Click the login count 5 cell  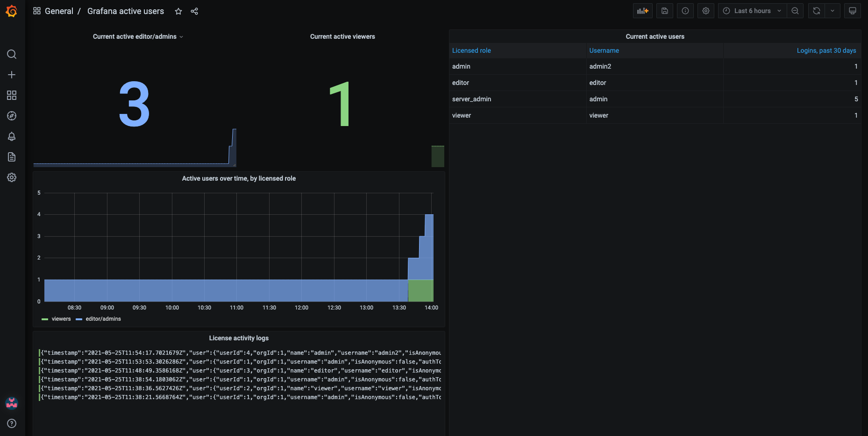click(x=792, y=99)
